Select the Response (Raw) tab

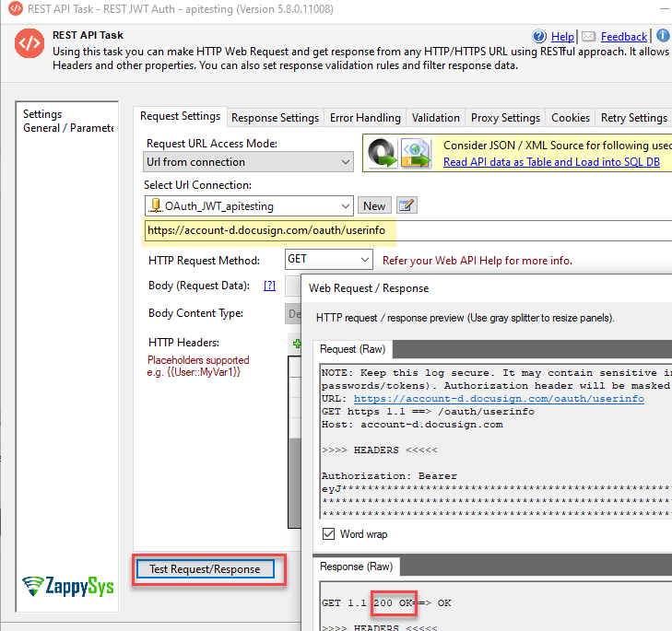pyautogui.click(x=356, y=567)
